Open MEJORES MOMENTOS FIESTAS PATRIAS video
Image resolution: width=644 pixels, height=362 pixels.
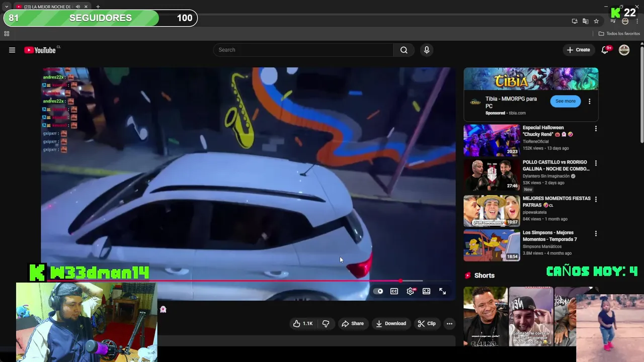492,211
